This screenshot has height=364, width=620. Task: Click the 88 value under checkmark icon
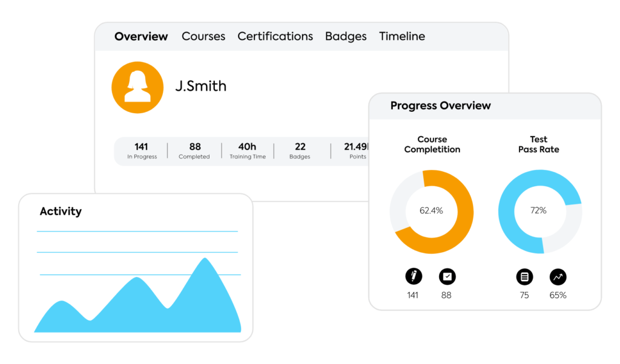(x=446, y=295)
